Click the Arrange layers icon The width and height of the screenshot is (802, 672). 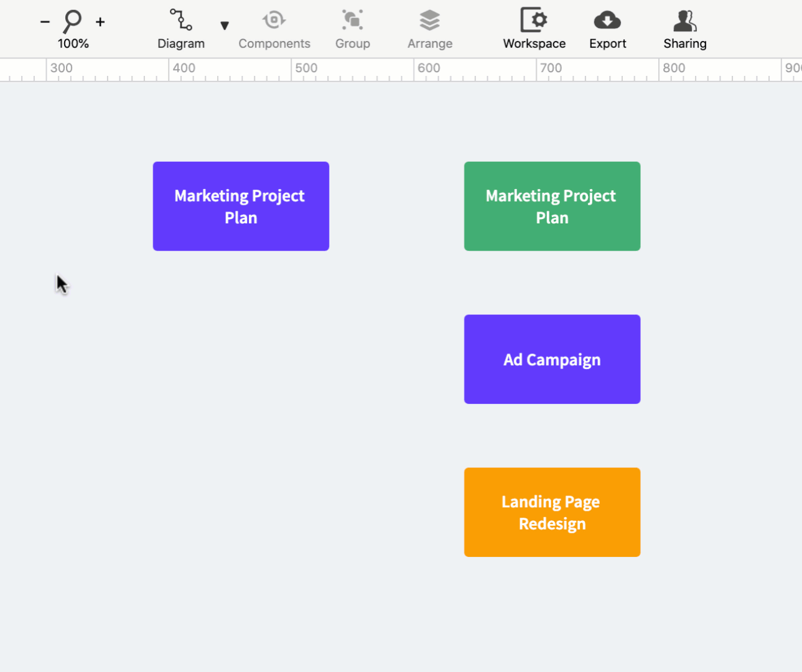[x=429, y=21]
